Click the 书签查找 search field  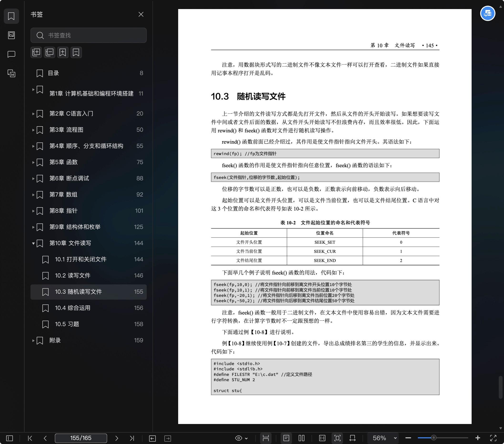pos(89,35)
